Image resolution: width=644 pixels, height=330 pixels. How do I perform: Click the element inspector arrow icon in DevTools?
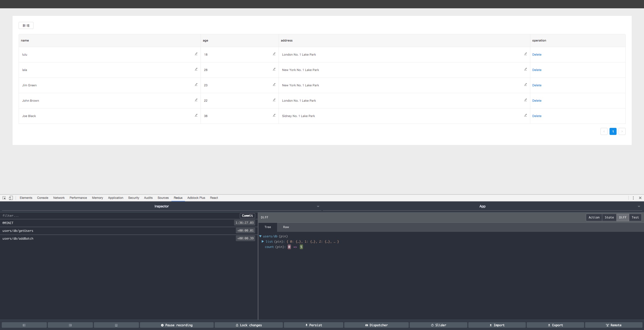coord(4,198)
